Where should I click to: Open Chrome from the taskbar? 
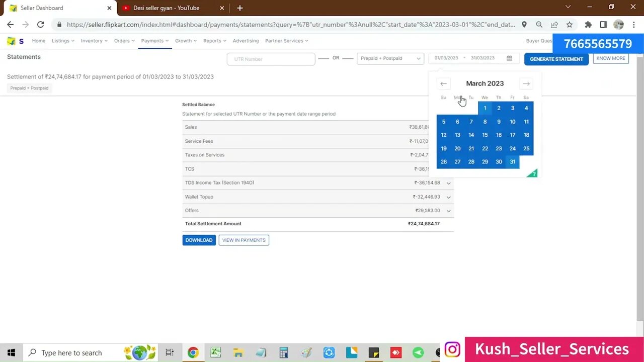193,352
